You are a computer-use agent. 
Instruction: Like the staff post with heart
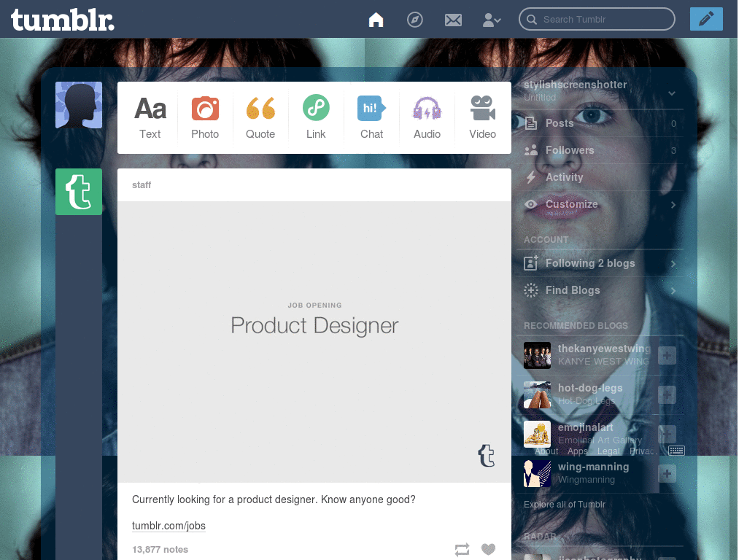tap(488, 549)
